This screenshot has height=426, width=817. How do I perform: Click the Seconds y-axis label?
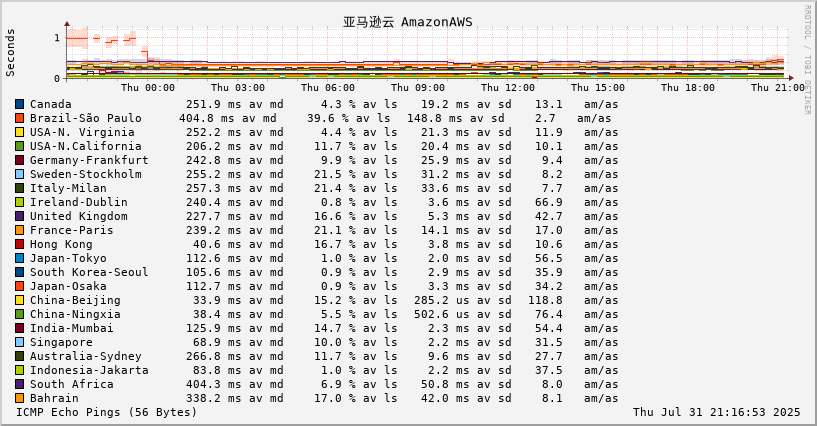coord(10,53)
